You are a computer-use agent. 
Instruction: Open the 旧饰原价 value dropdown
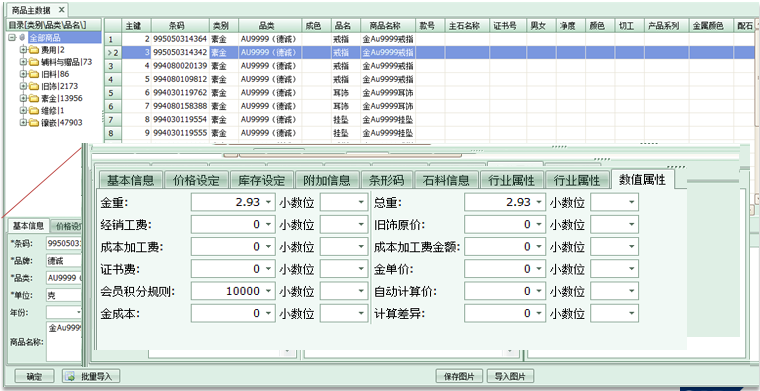pyautogui.click(x=539, y=225)
